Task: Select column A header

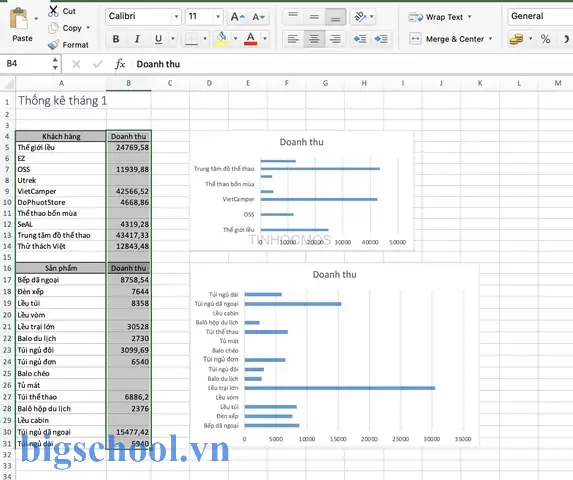Action: 61,83
